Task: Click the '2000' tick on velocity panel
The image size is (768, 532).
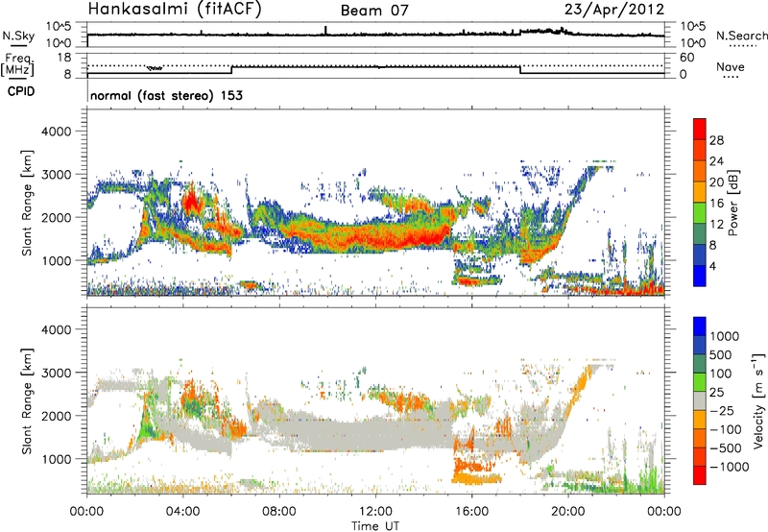Action: click(56, 416)
